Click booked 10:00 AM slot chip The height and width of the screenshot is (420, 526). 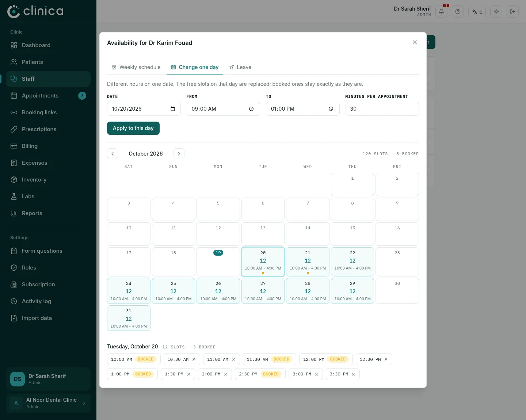point(134,359)
